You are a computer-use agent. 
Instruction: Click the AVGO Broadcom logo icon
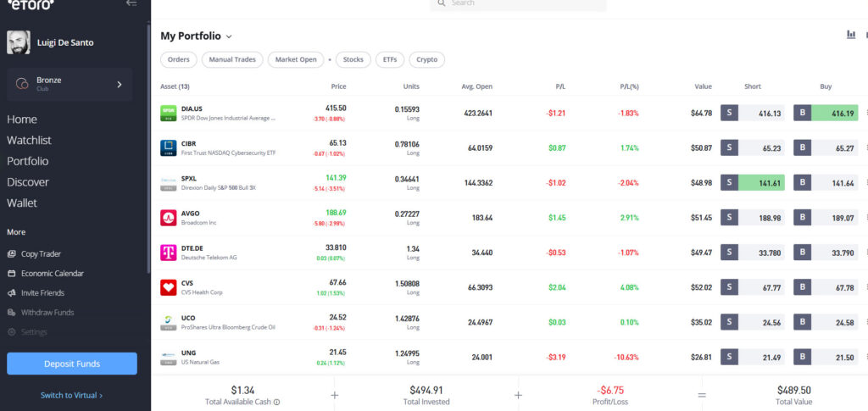pos(168,218)
